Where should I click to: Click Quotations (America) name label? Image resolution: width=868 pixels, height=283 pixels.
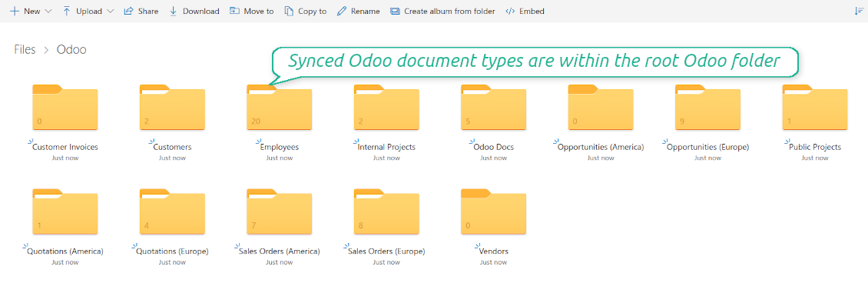pyautogui.click(x=65, y=251)
